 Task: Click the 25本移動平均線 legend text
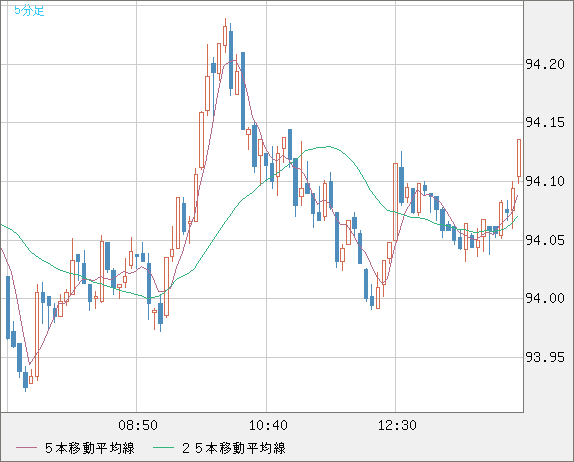click(x=234, y=448)
